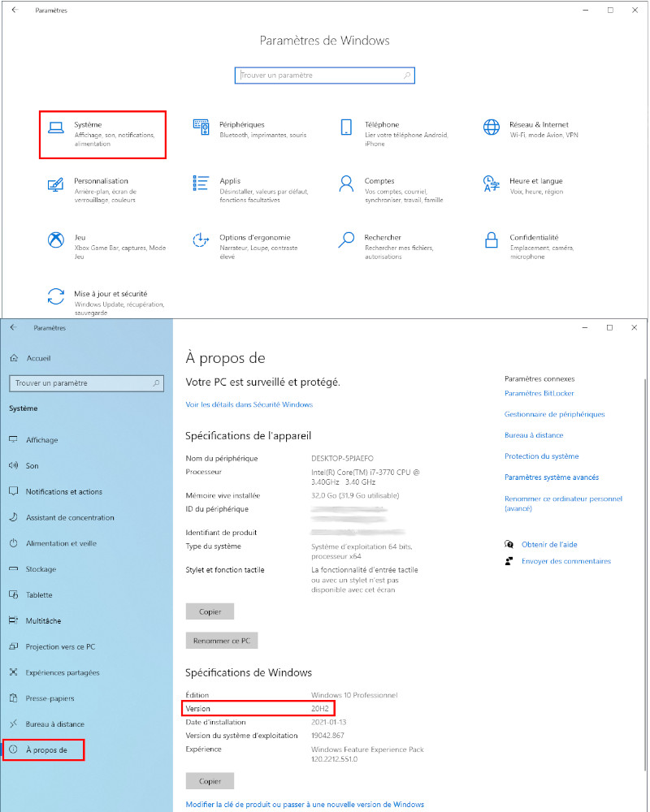Focus the top Trouver un paramètre search field
The width and height of the screenshot is (650, 812).
pyautogui.click(x=324, y=76)
